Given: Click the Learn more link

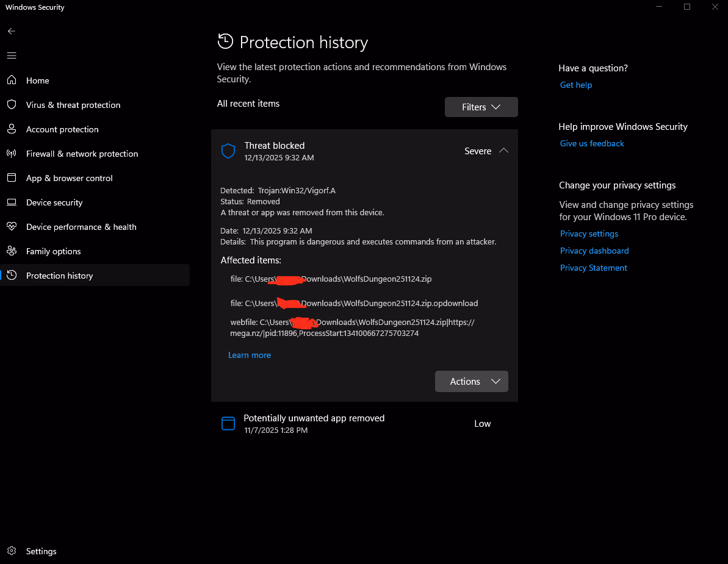Looking at the screenshot, I should [250, 355].
